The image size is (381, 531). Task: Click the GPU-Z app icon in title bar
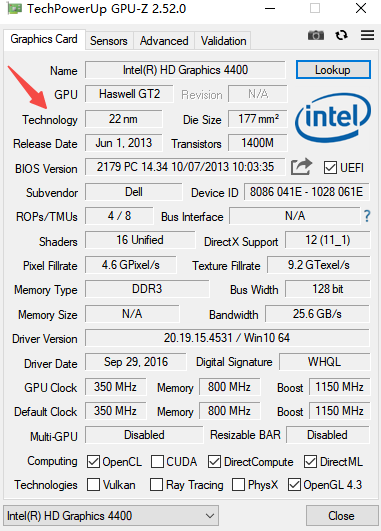(x=14, y=8)
